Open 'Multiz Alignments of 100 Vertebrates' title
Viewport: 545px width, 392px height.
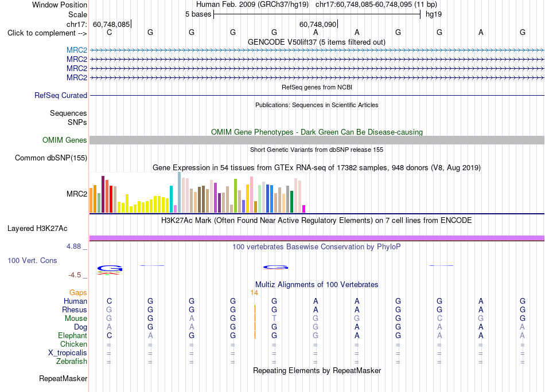click(317, 285)
